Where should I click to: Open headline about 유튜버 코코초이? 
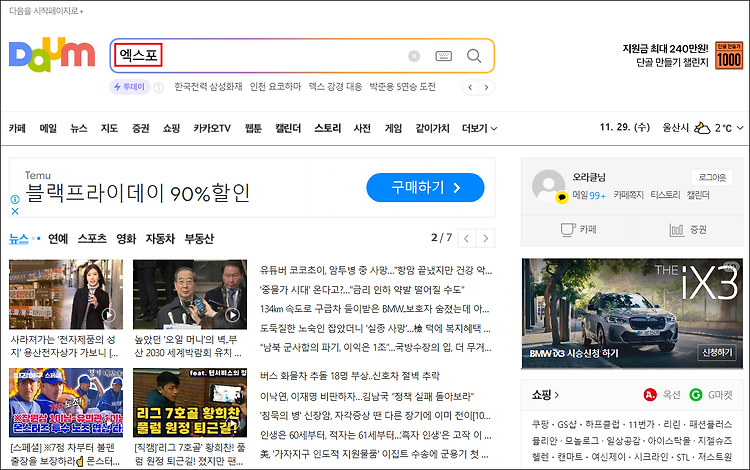pos(376,271)
